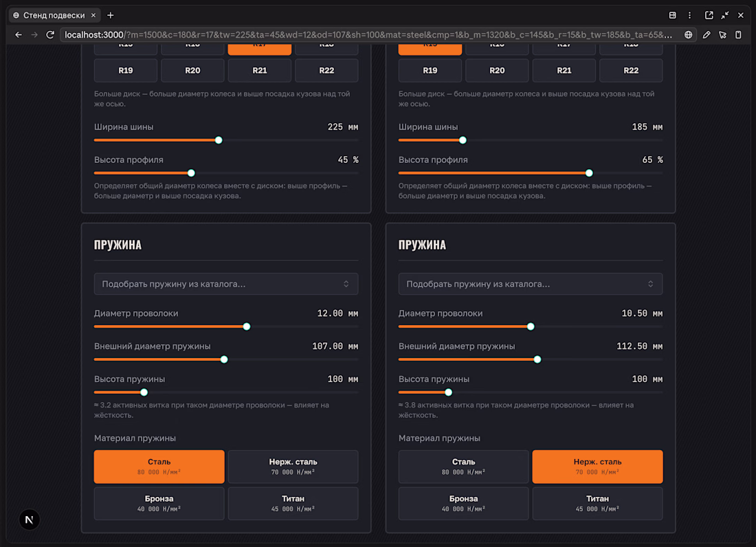Select Нерж. сталь in the right spring panel
Image resolution: width=756 pixels, height=547 pixels.
point(597,467)
